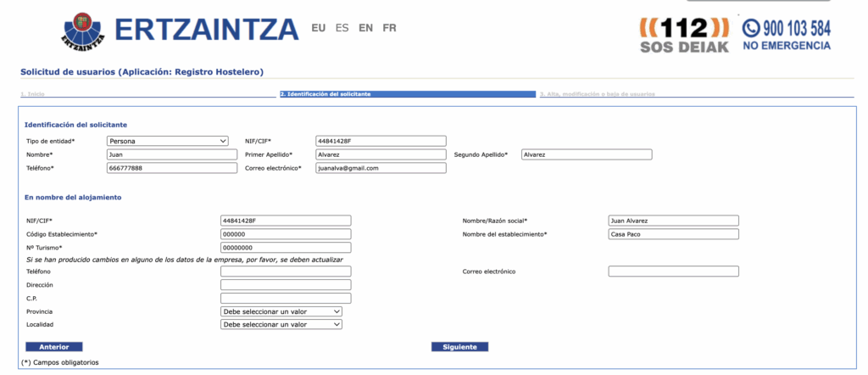Switch language to EU (Euskara)
The height and width of the screenshot is (375, 868).
coord(319,28)
